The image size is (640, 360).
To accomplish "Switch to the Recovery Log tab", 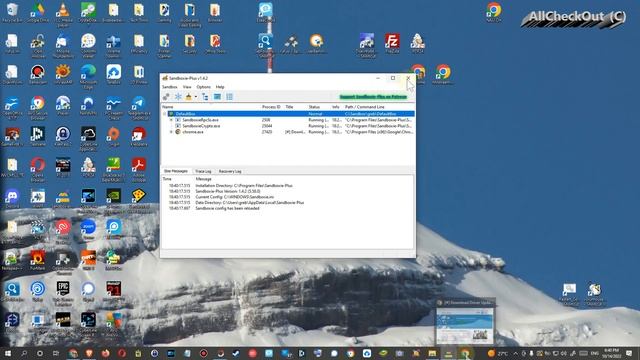I will coord(230,171).
